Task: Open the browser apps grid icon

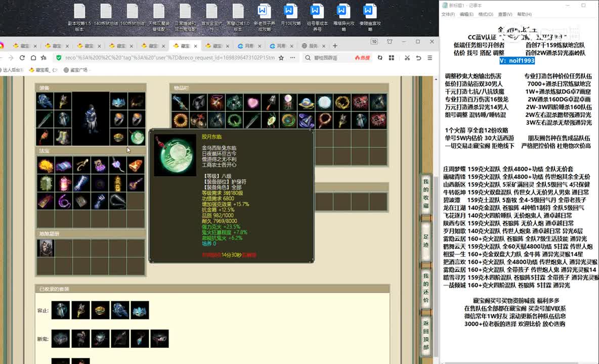Action: pos(392,58)
